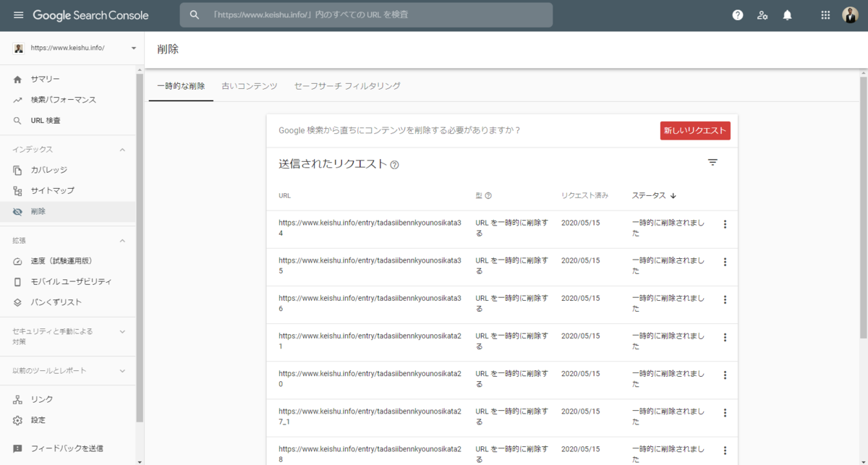This screenshot has width=868, height=465.
Task: Open more options for tadasiibennkyounosikata21 row
Action: 725,337
